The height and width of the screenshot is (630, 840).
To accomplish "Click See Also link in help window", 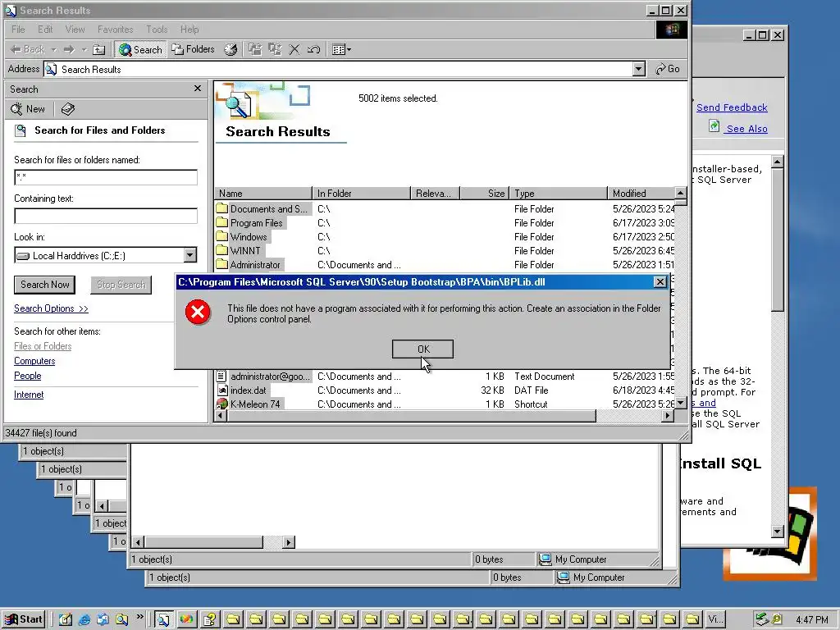I will (746, 129).
